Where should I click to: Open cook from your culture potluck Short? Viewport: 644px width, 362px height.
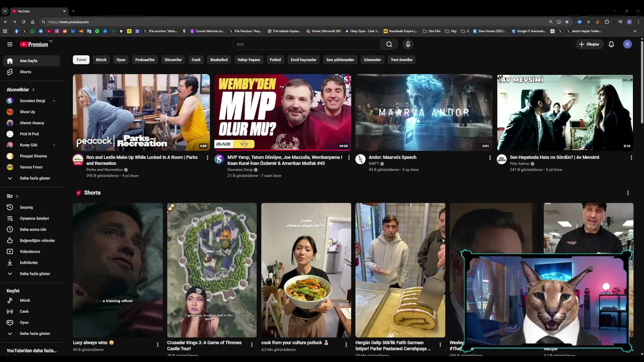coord(306,270)
